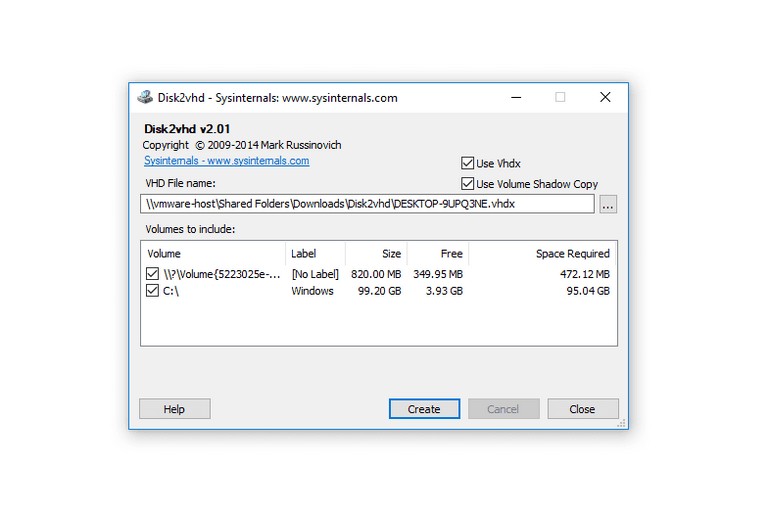Uncheck the C:\ volume checkbox

pos(152,291)
